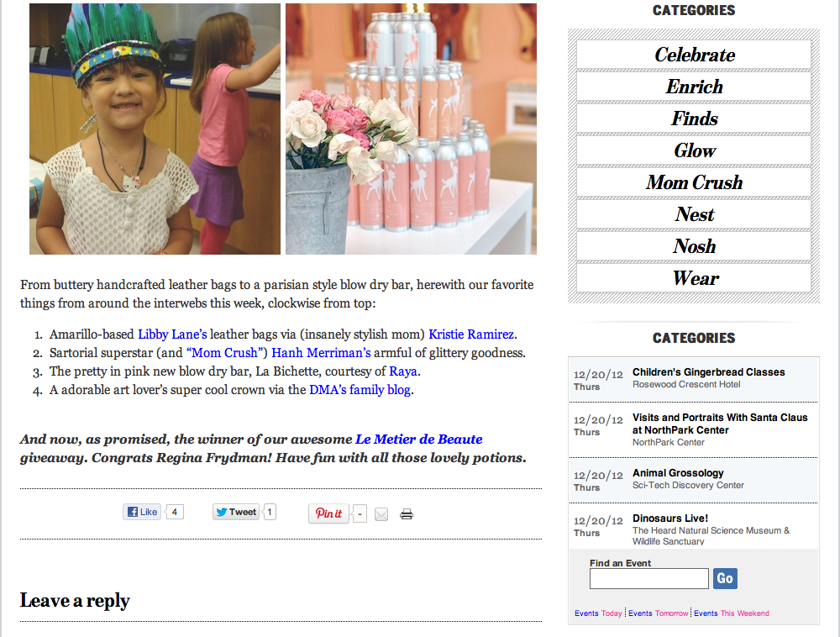
Task: Open the Celebrate category
Action: [x=694, y=55]
